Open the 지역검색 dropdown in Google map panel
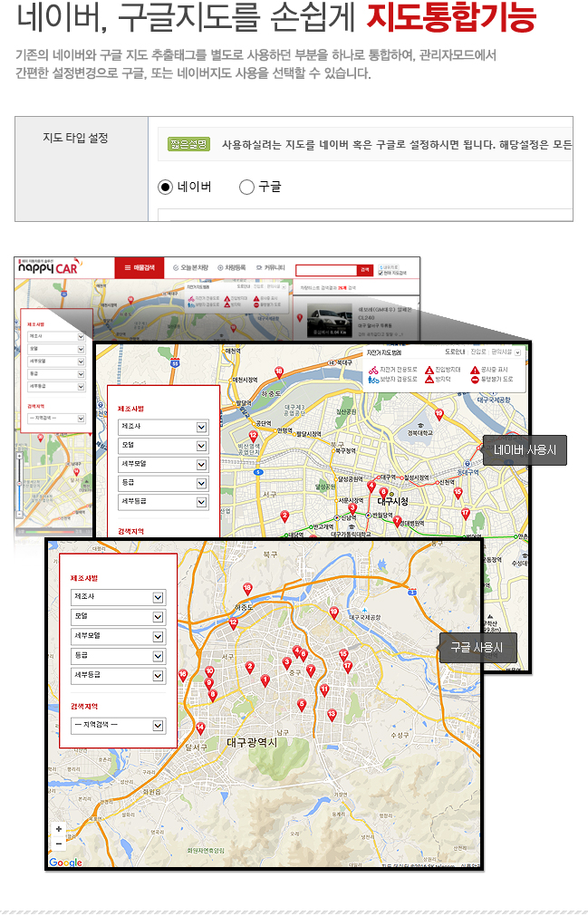Image resolution: width=588 pixels, height=916 pixels. [119, 725]
